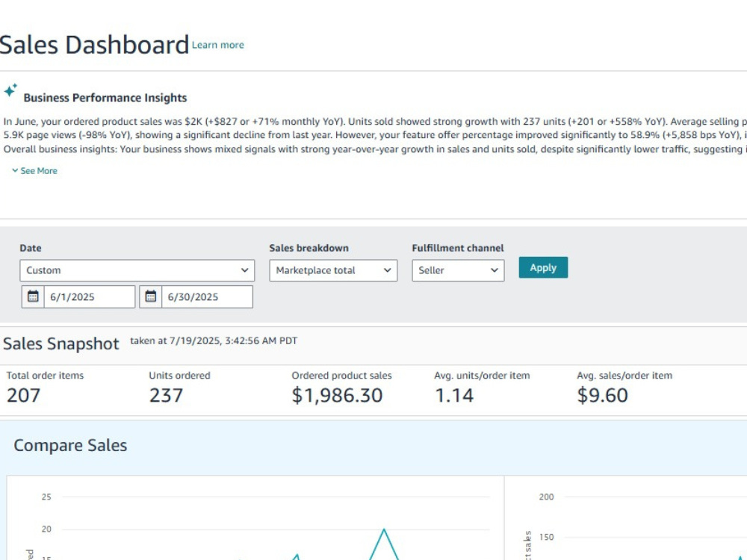Open start date calendar icon
The height and width of the screenshot is (560, 747).
coord(33,296)
